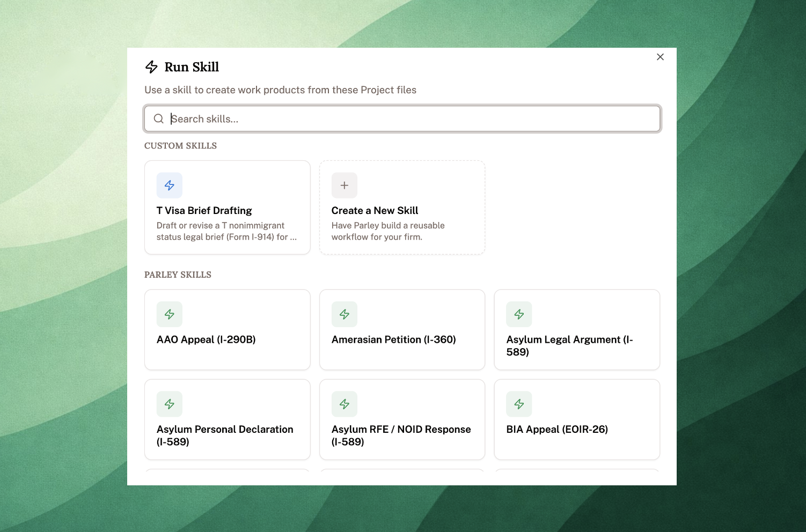Select Asylum Legal Argument (I-589) skill
806x532 pixels.
pyautogui.click(x=577, y=330)
